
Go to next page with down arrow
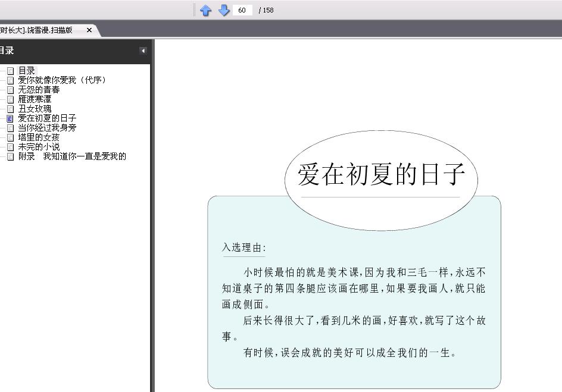[224, 10]
